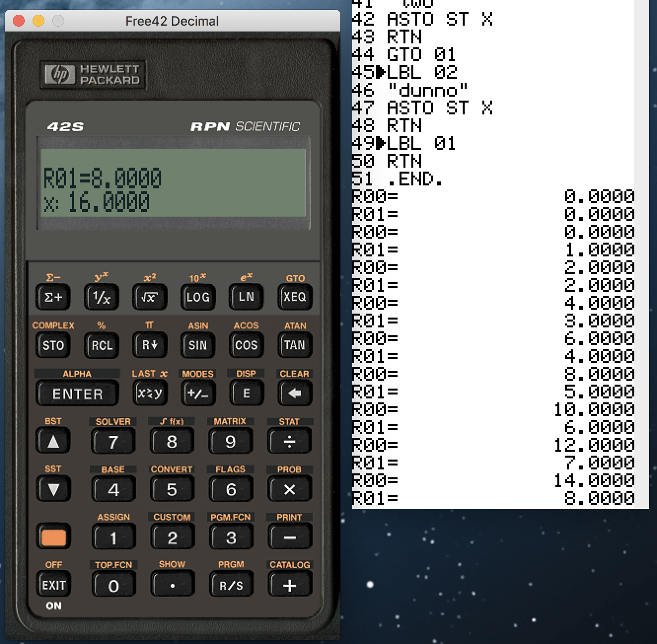Tap the R↓ roll down key

point(149,345)
